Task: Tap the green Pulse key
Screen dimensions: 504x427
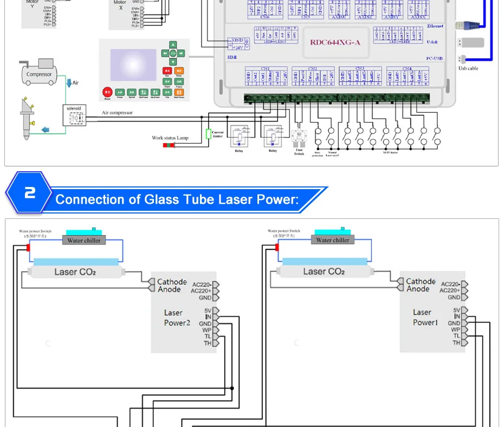Action: point(120,93)
